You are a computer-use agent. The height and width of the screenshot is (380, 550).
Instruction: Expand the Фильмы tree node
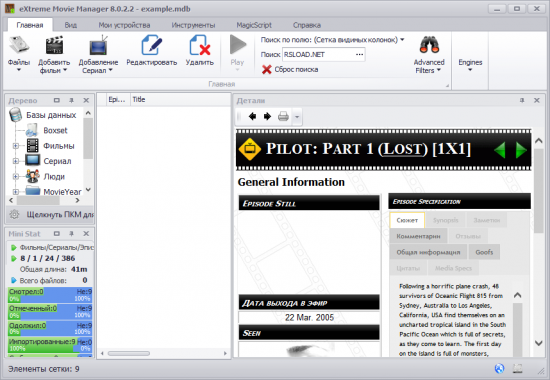coord(16,146)
